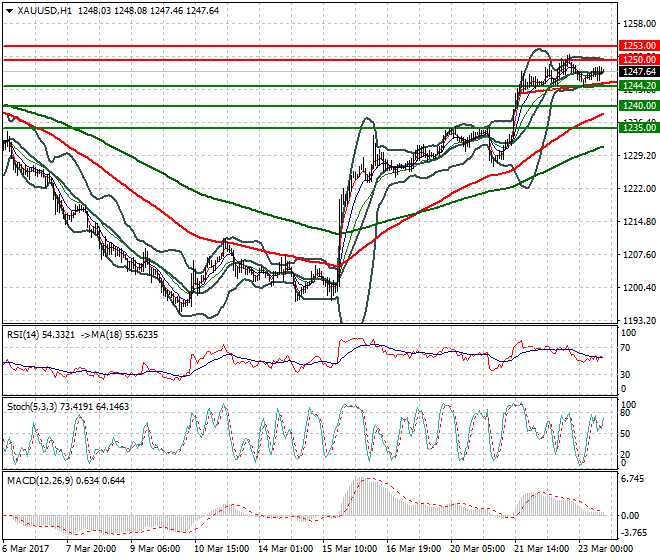The height and width of the screenshot is (560, 660).
Task: Click the current price label 1247.64
Action: point(639,72)
